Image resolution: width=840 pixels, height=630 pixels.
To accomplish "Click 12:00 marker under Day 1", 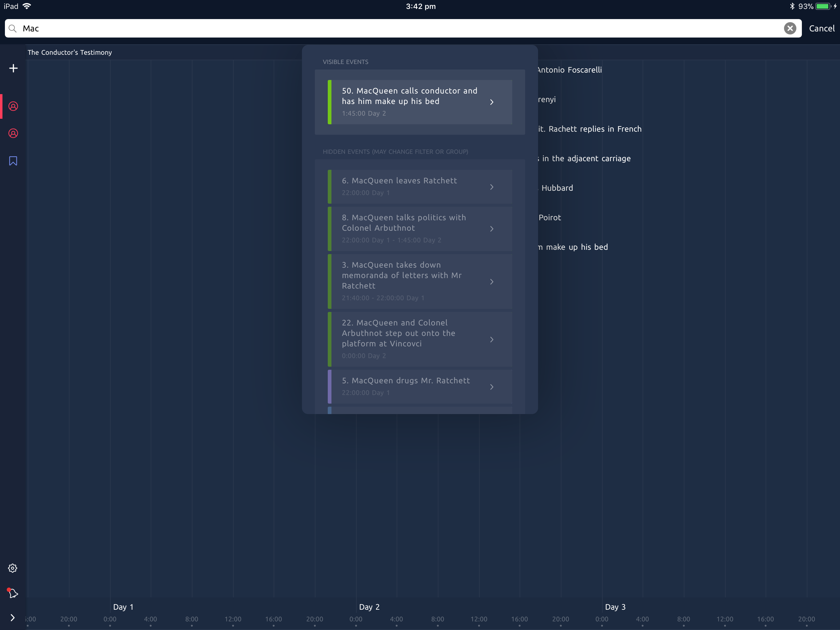I will (233, 619).
